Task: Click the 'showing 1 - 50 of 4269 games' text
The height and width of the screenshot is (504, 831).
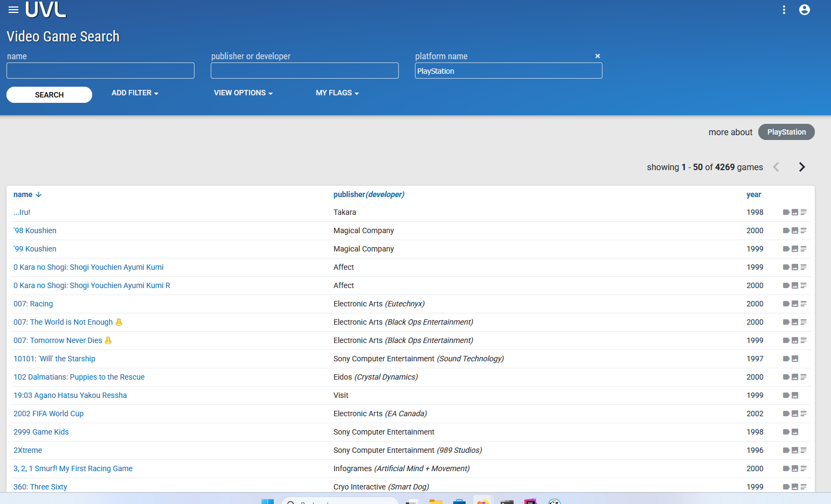Action: pyautogui.click(x=705, y=167)
